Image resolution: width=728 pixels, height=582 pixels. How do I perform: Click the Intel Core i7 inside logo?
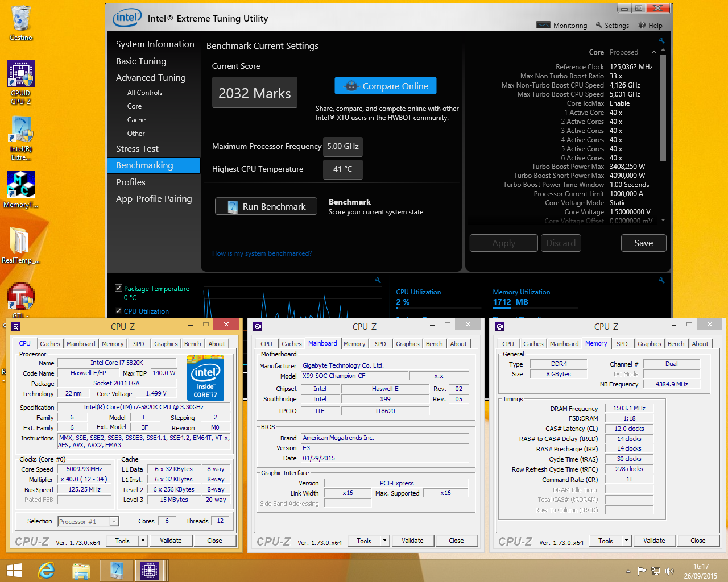pos(205,378)
